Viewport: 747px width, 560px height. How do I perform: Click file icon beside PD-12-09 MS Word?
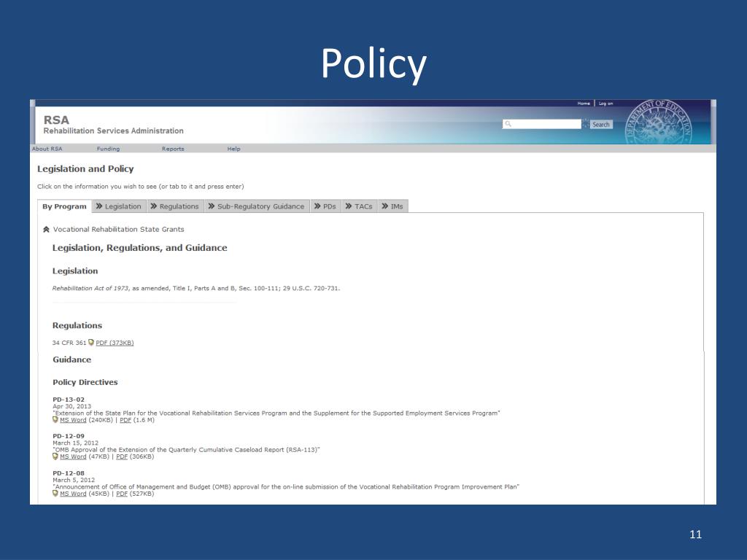[55, 456]
